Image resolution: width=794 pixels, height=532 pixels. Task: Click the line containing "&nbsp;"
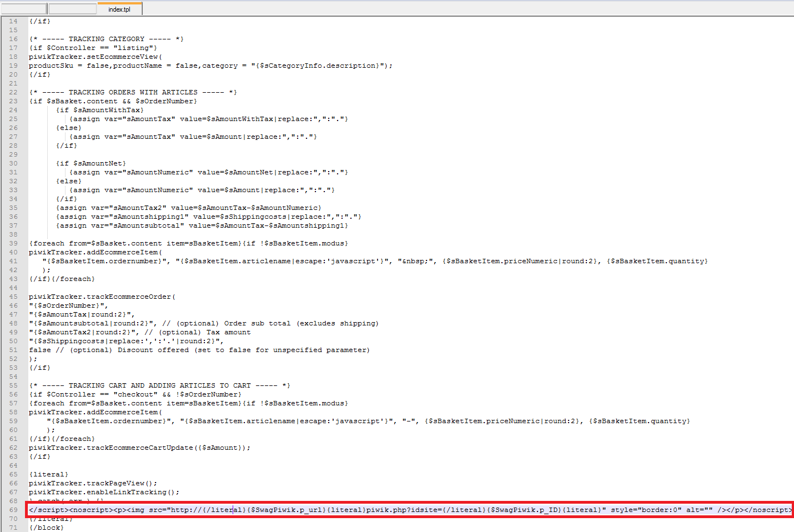pos(375,261)
